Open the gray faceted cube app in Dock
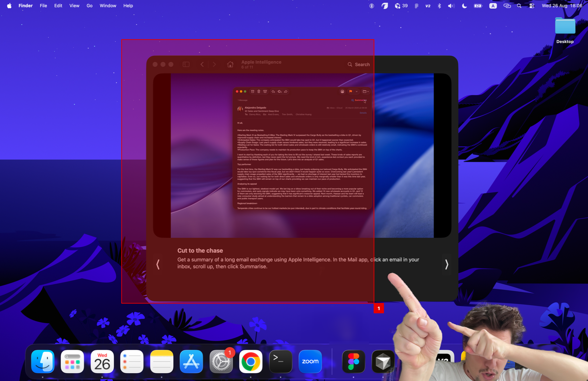The image size is (588, 381). coord(383,361)
